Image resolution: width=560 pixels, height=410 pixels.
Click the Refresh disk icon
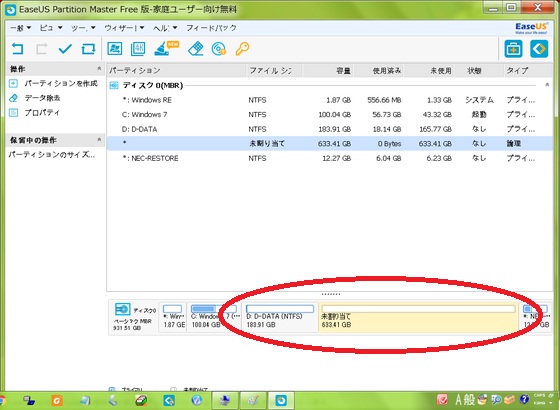tap(89, 49)
